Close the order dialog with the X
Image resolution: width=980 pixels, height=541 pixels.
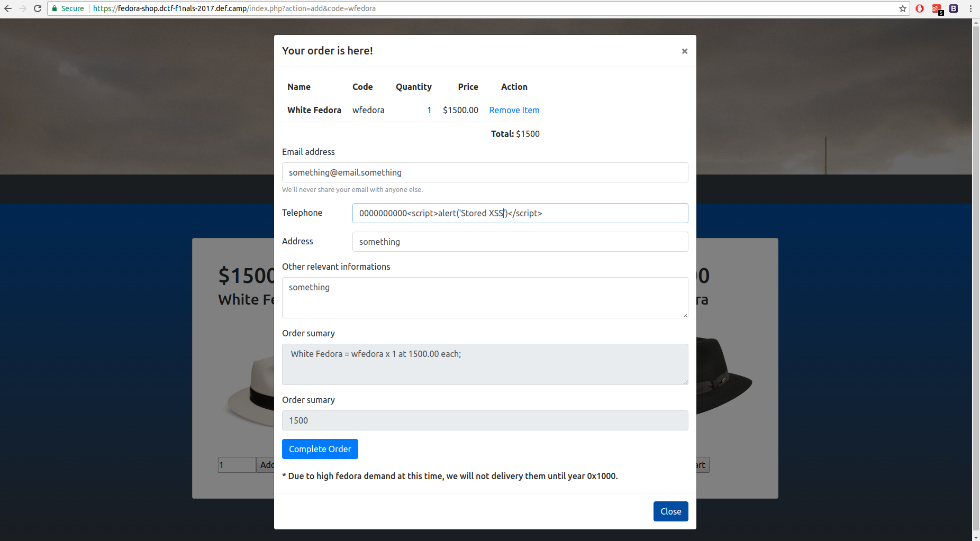(685, 51)
